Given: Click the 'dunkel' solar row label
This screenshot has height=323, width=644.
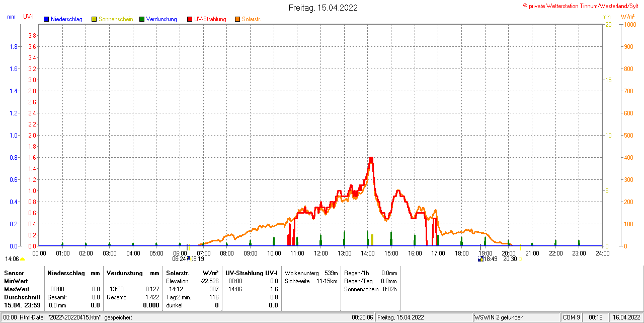Looking at the screenshot, I should [174, 305].
